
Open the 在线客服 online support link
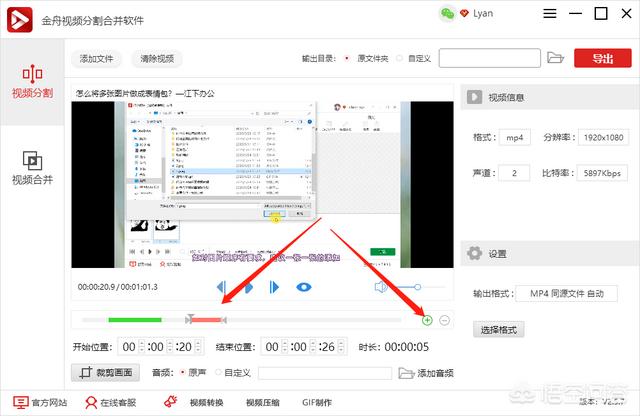pos(111,403)
